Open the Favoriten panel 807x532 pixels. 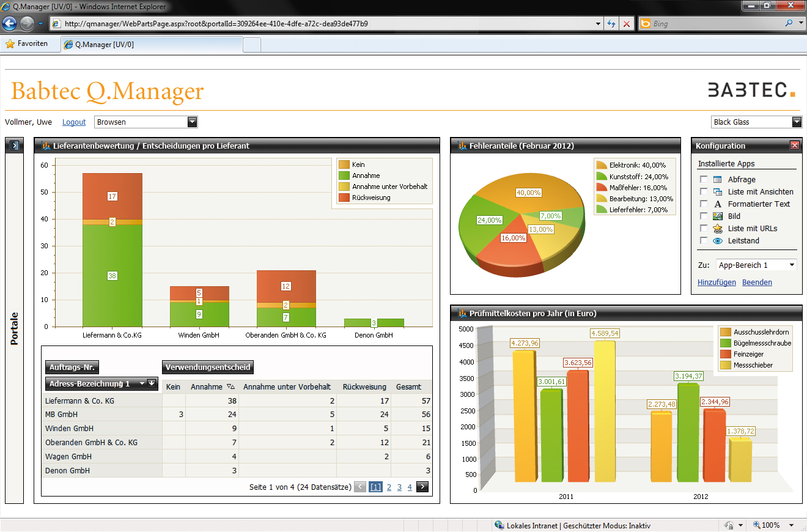27,44
